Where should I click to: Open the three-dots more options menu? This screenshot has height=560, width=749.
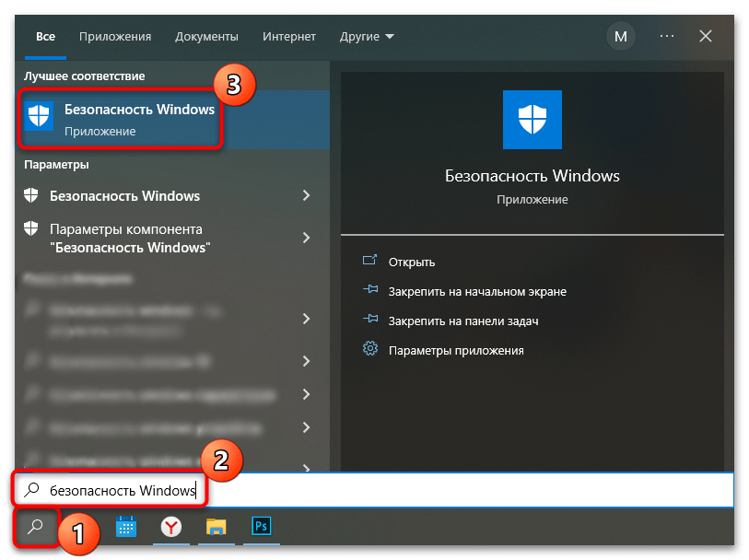[x=666, y=37]
